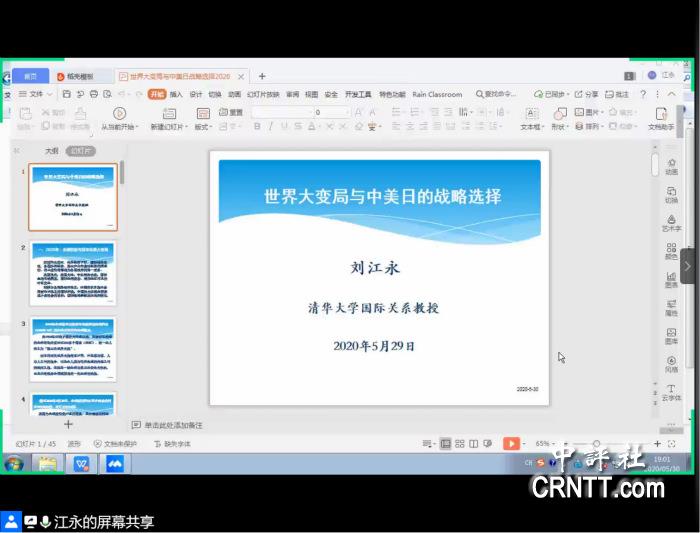
Task: Select slide 3 thumbnail
Action: [x=73, y=350]
